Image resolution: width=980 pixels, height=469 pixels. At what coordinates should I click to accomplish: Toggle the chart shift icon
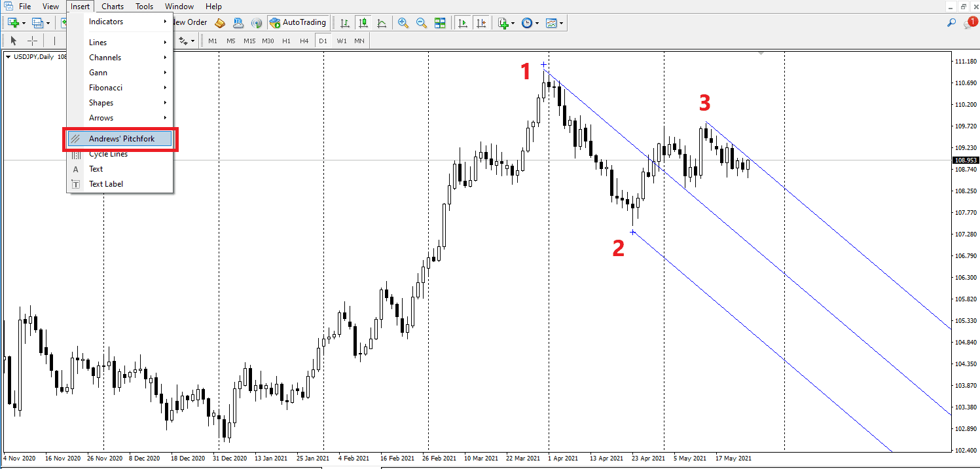pyautogui.click(x=481, y=23)
